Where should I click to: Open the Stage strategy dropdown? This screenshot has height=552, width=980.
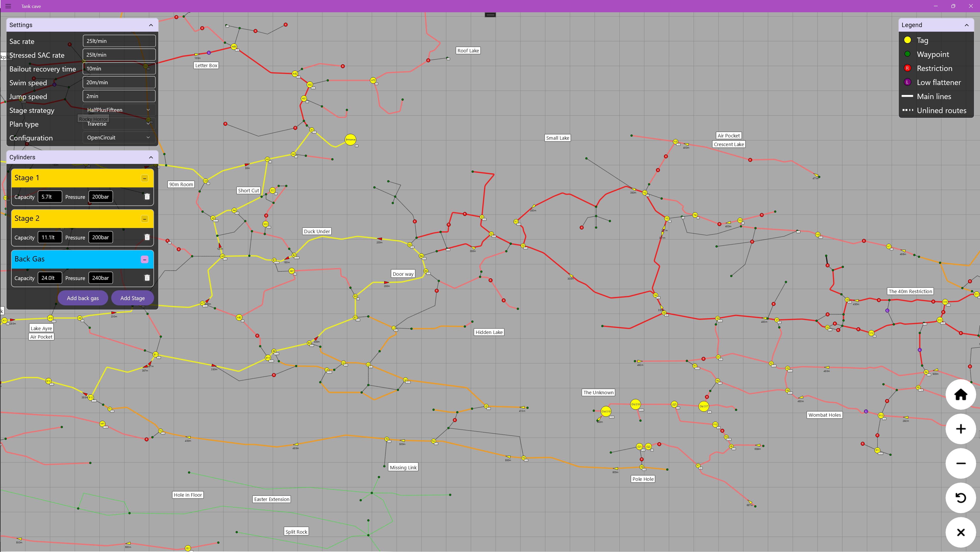[x=119, y=110]
